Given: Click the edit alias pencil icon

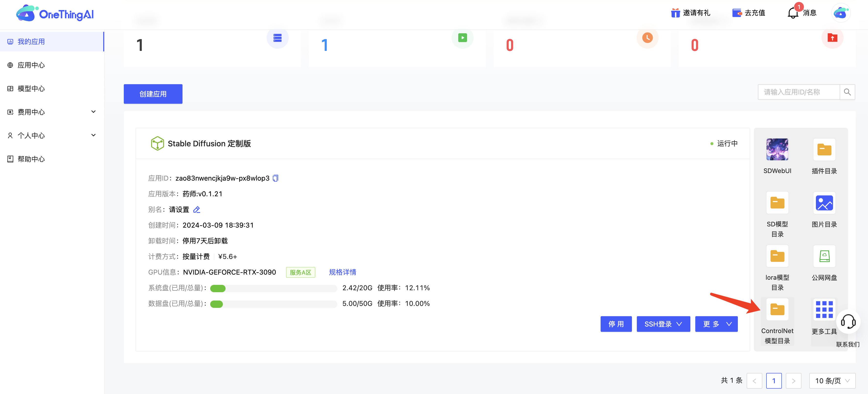Looking at the screenshot, I should [x=197, y=210].
